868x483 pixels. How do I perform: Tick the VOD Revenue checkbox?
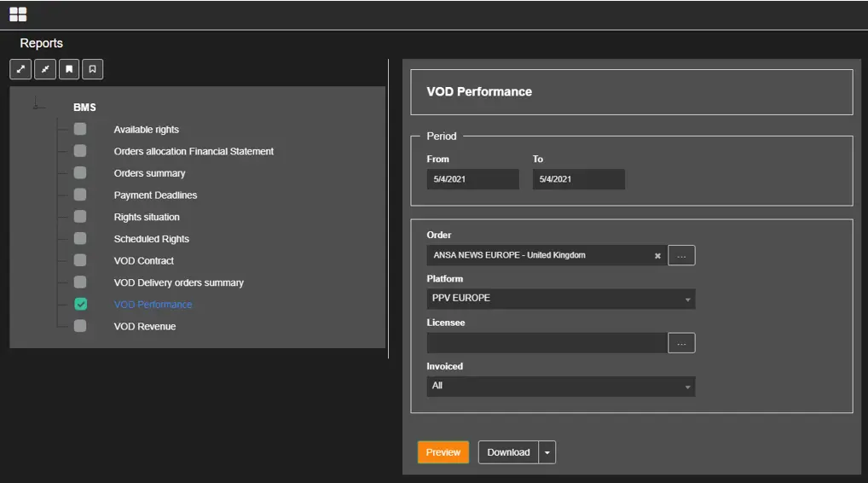tap(80, 325)
